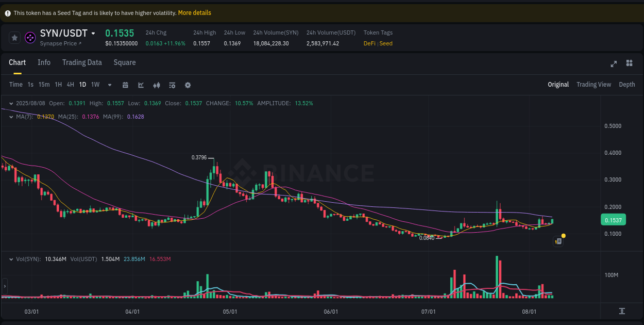The image size is (644, 325).
Task: Open the SYN/USDT pair dropdown
Action: coord(94,32)
